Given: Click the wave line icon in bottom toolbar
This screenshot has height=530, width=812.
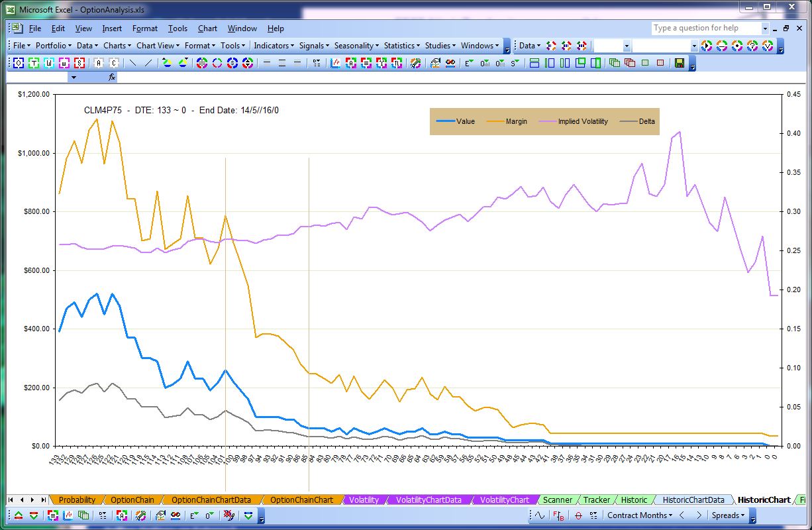Looking at the screenshot, I should click(539, 515).
